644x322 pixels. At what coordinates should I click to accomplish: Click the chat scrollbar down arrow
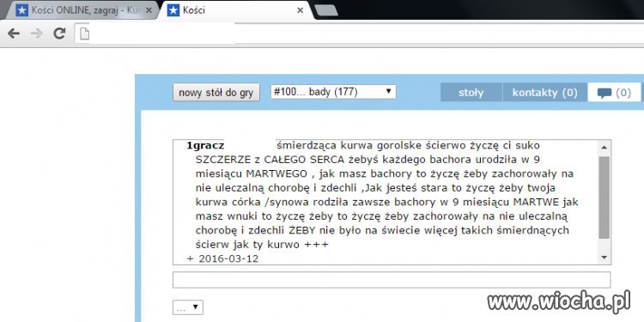pos(605,257)
